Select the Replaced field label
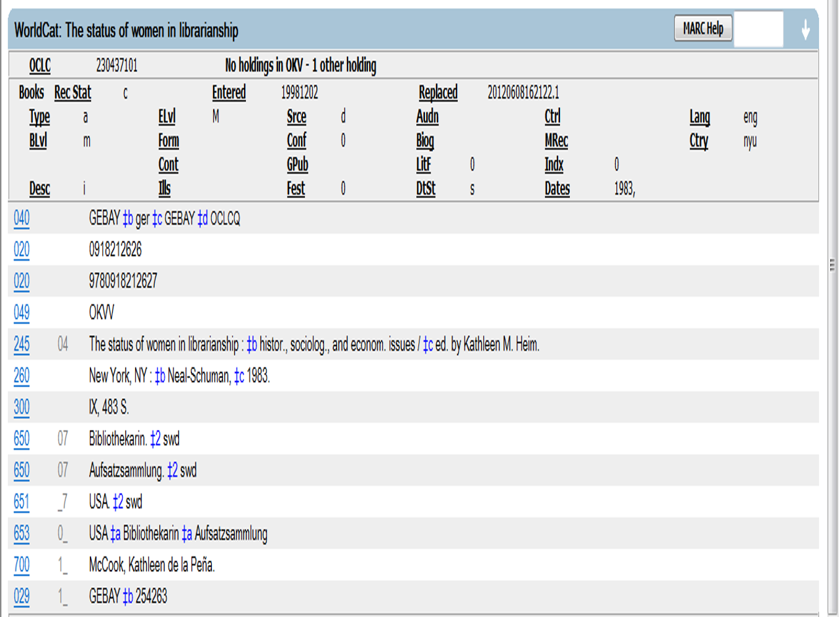This screenshot has width=840, height=617. pyautogui.click(x=438, y=92)
